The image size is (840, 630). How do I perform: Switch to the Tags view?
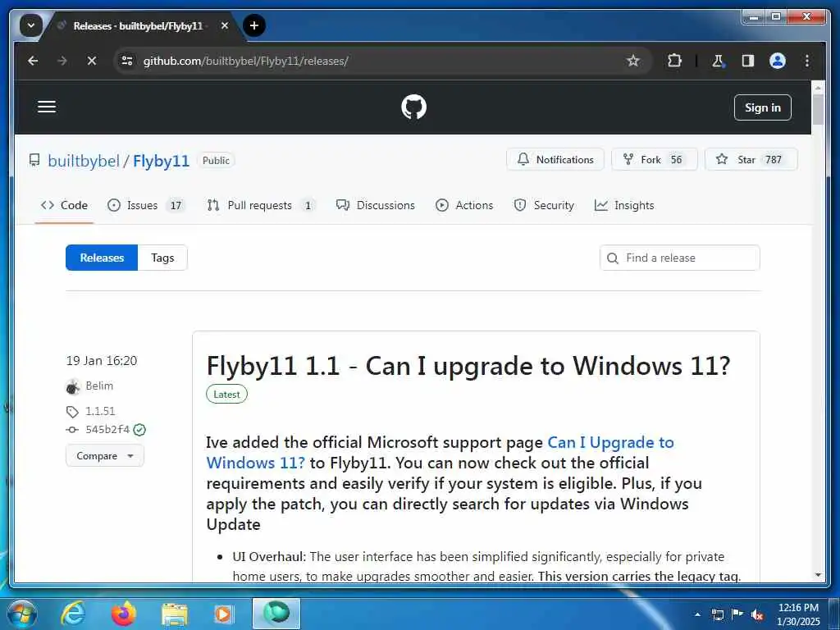(x=162, y=258)
